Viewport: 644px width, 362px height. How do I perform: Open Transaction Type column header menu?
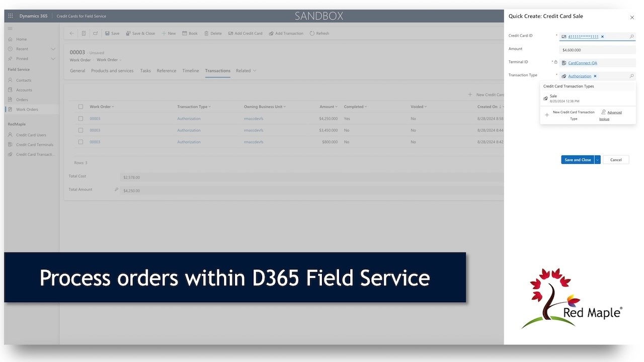(194, 107)
